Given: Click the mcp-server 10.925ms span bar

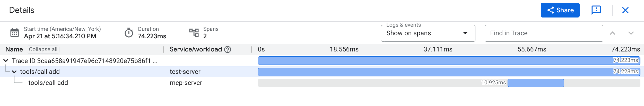Looking at the screenshot, I should point(536,83).
